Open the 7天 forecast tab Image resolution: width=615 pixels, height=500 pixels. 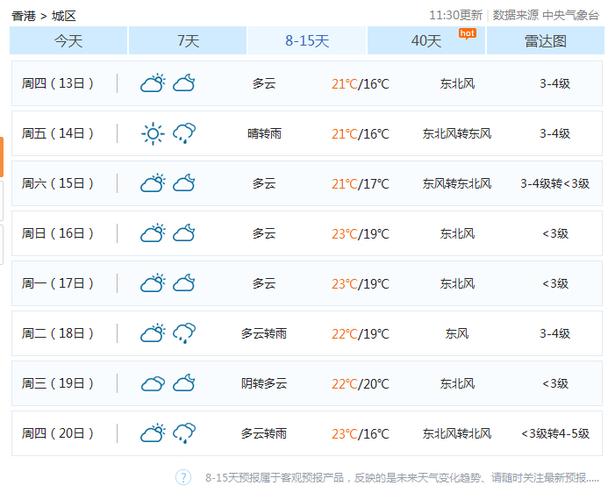click(x=188, y=40)
